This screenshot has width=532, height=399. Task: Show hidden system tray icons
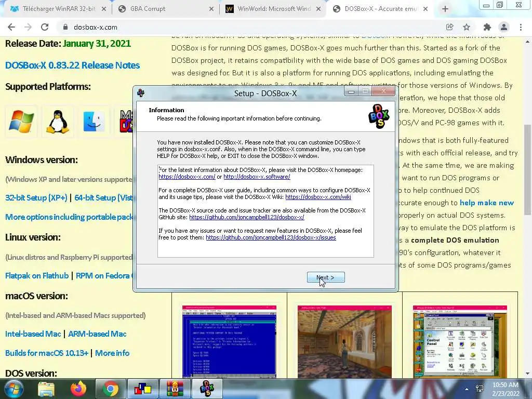click(467, 389)
